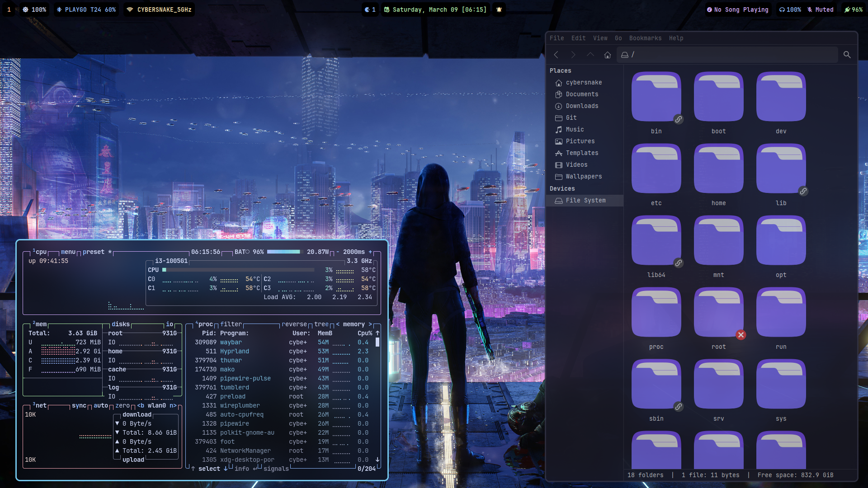
Task: Click the notification bell in top bar
Action: [x=499, y=9]
